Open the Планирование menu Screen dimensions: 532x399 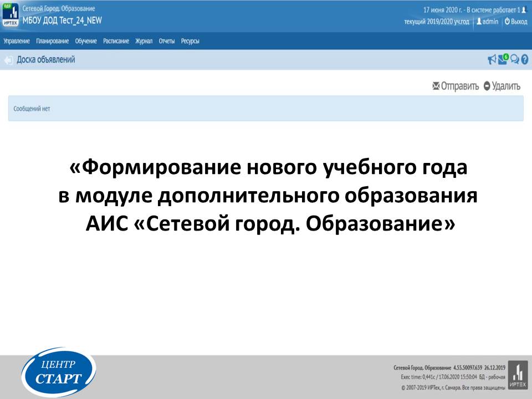(52, 41)
